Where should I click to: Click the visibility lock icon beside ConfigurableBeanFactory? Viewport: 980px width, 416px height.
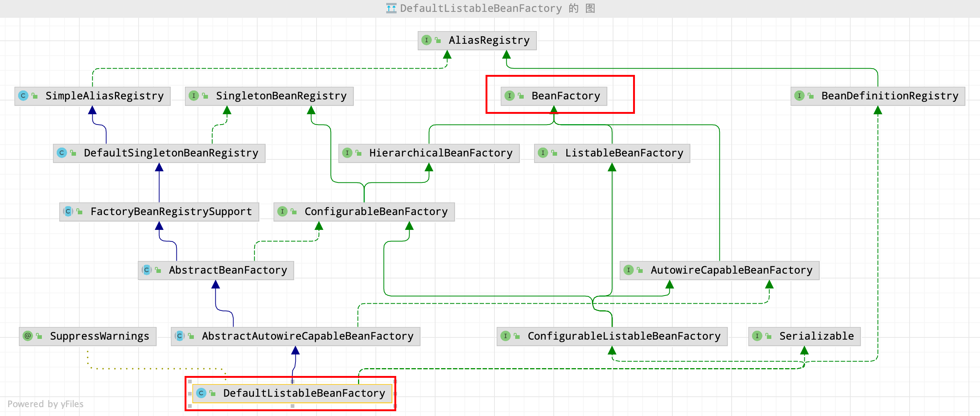coord(294,212)
